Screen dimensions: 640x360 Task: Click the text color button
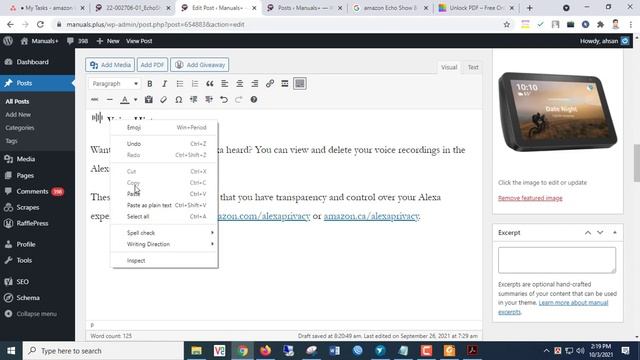pos(125,100)
